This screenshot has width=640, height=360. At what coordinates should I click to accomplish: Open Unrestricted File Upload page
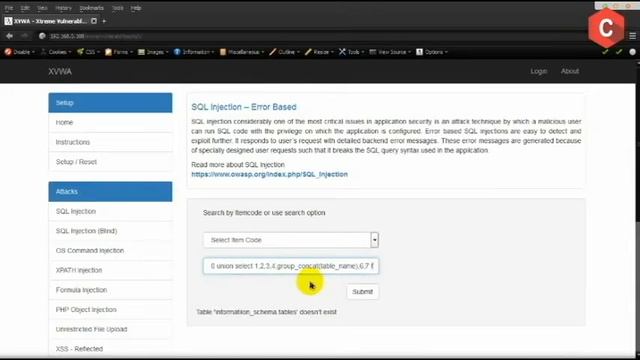(110, 329)
